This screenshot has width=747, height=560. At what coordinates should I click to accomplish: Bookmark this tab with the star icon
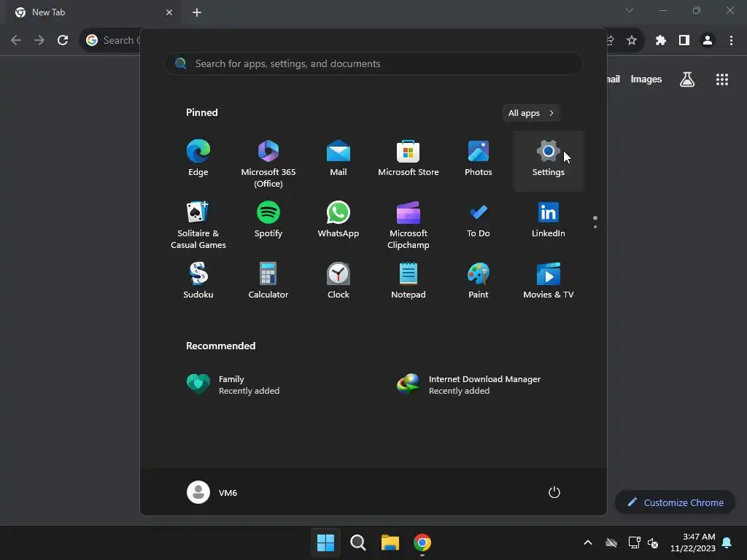click(632, 41)
